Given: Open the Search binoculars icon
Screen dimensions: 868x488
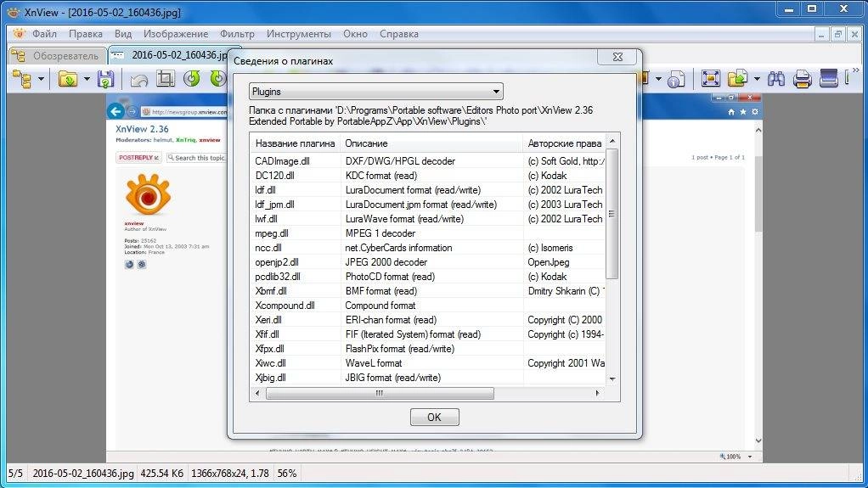Looking at the screenshot, I should point(775,79).
